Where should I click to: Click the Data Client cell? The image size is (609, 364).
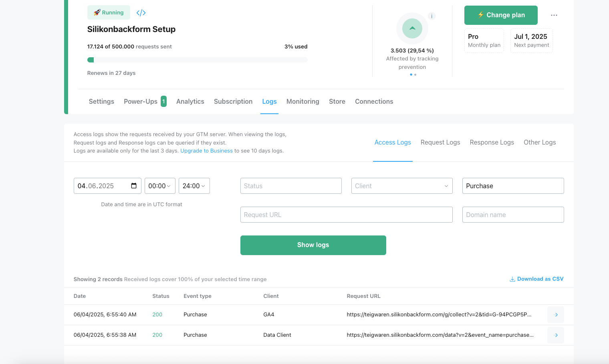277,335
